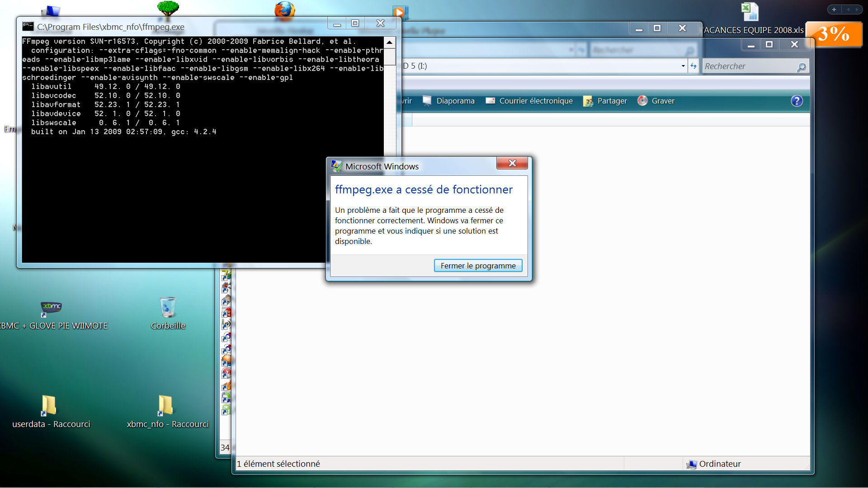The height and width of the screenshot is (488, 868).
Task: Click the sidebar next-page arrow
Action: 856,9
